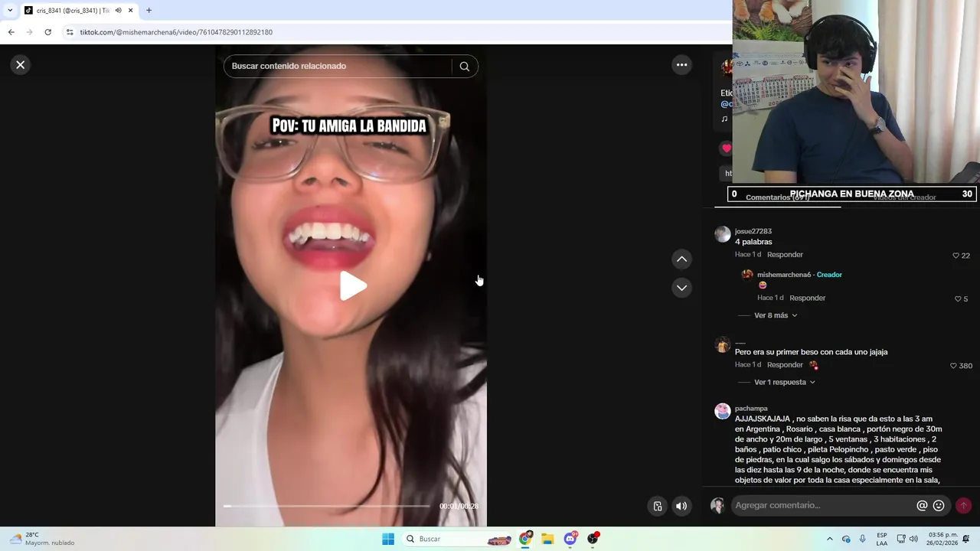Go forward in browser history
The height and width of the screenshot is (551, 980).
[x=29, y=32]
